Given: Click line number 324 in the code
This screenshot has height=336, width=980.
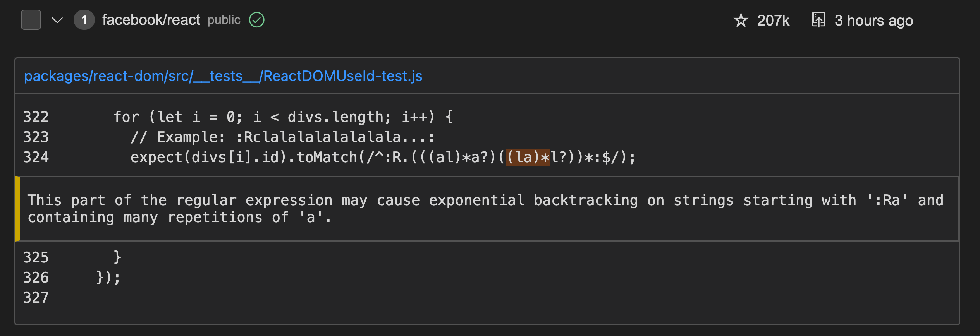Looking at the screenshot, I should [36, 157].
